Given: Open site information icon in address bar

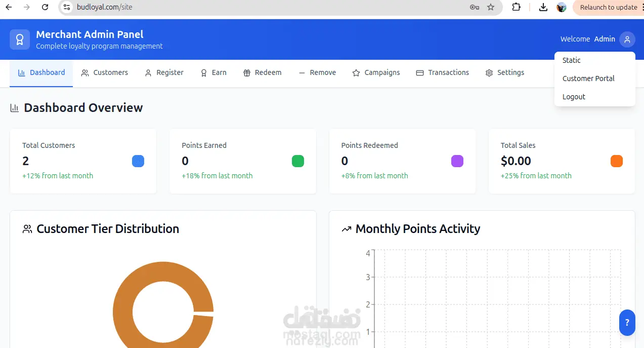Looking at the screenshot, I should 67,7.
